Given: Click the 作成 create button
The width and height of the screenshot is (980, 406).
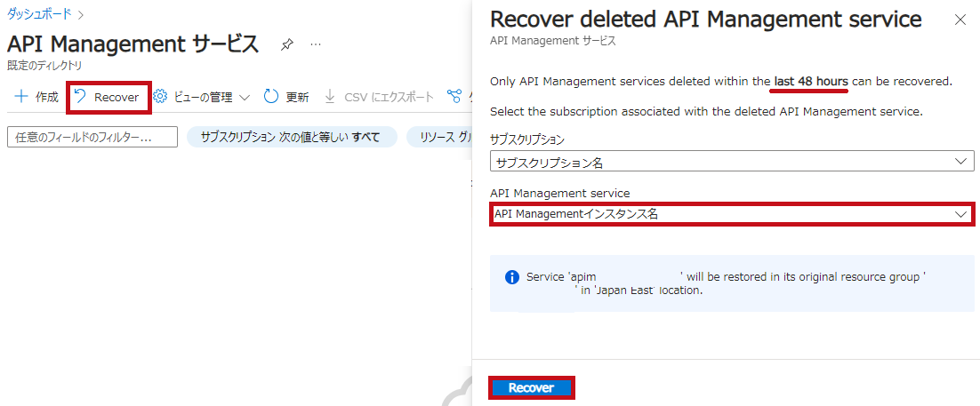Looking at the screenshot, I should 36,97.
